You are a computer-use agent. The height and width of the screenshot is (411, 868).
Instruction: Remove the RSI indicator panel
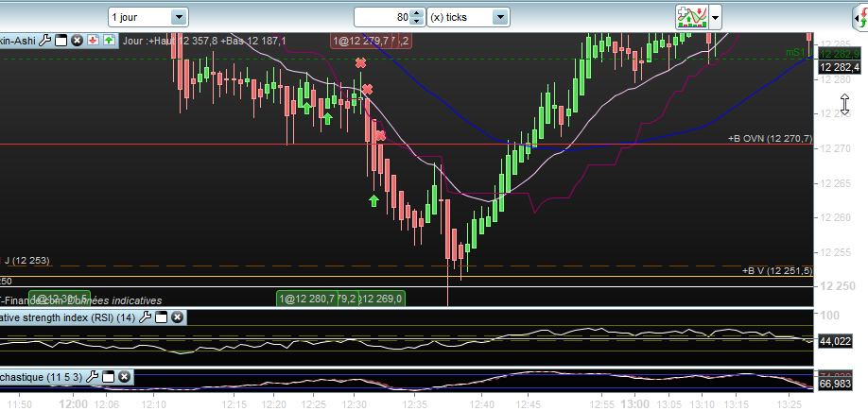click(x=177, y=317)
